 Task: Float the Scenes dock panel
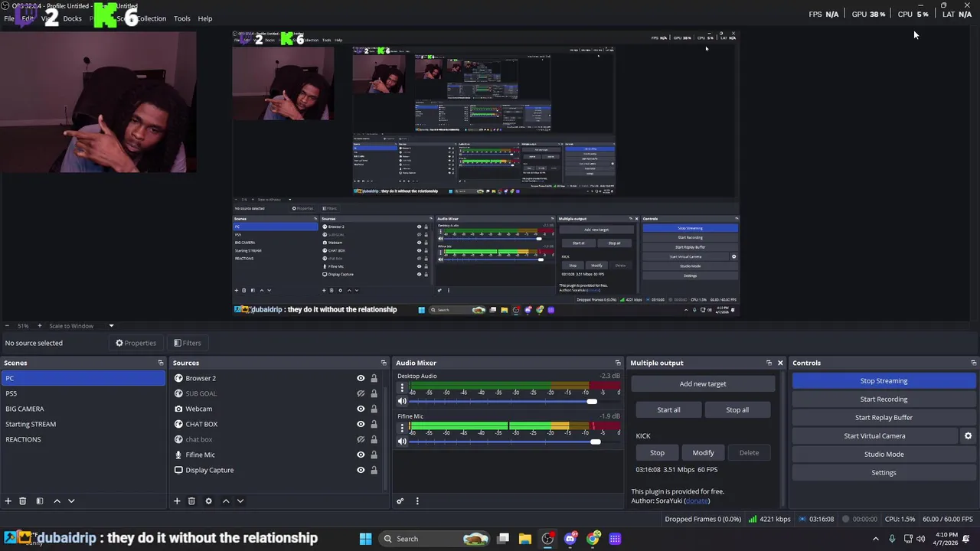161,363
